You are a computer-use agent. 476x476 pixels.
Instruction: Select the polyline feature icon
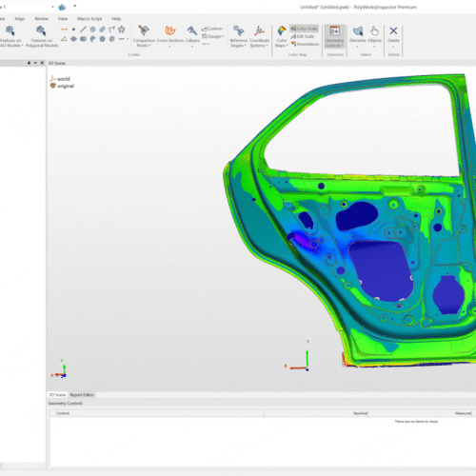click(111, 30)
